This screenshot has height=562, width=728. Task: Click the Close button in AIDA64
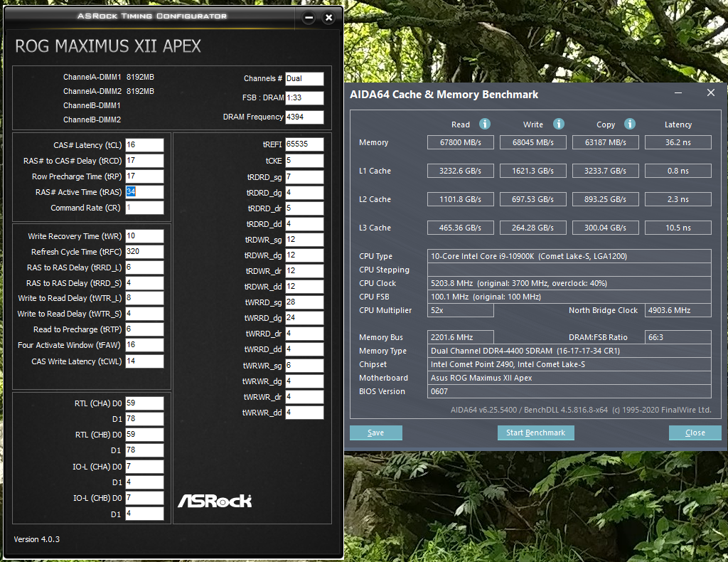695,433
